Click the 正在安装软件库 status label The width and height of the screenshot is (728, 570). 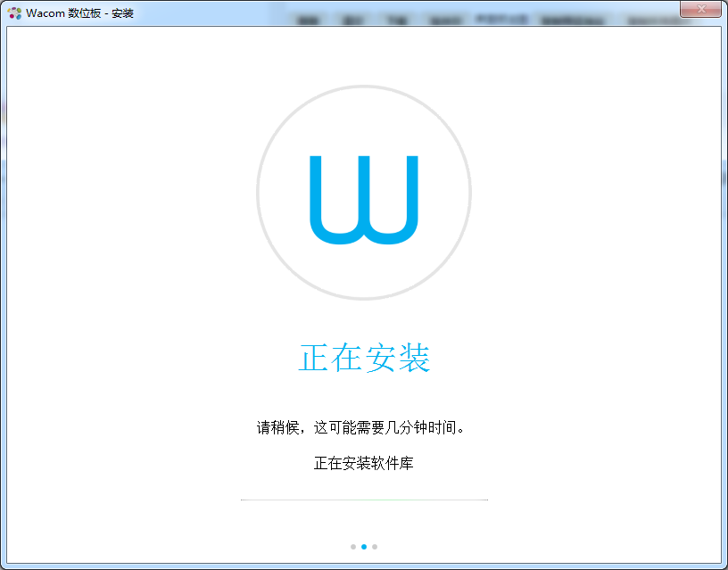point(362,464)
